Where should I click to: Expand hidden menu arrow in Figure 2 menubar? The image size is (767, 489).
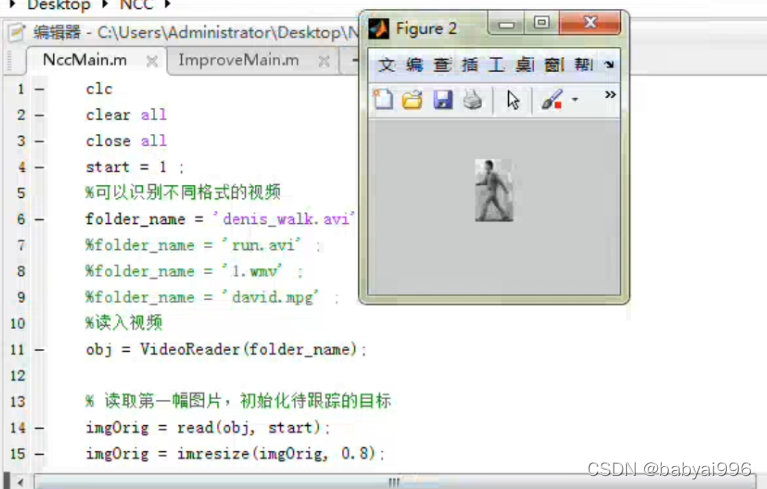[609, 65]
